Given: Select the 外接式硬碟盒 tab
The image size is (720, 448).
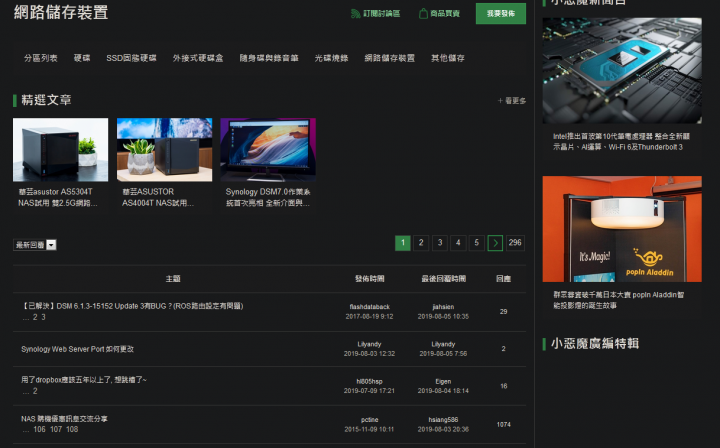Looking at the screenshot, I should (198, 58).
